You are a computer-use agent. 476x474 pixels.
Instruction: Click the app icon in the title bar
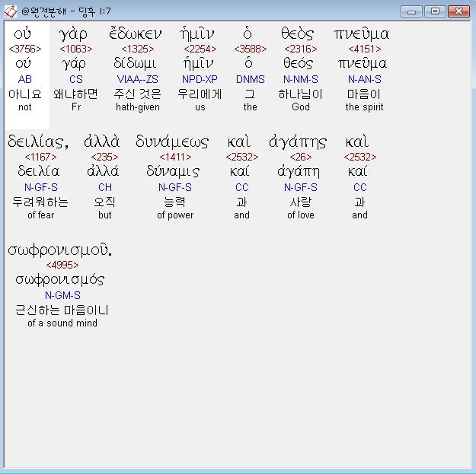(11, 11)
